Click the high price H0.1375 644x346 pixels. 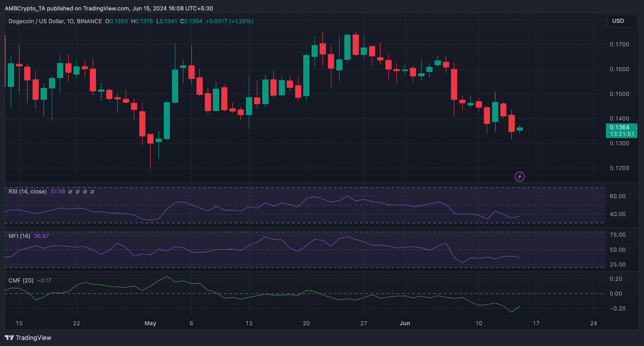[142, 21]
